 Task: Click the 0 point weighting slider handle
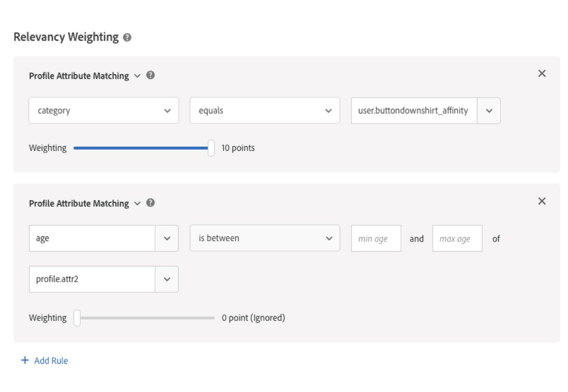point(77,317)
